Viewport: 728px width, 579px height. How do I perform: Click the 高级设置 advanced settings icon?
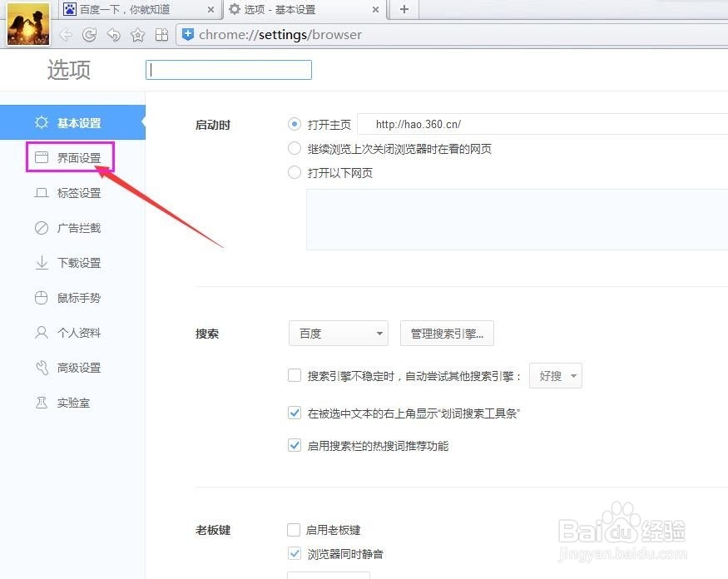click(x=41, y=367)
